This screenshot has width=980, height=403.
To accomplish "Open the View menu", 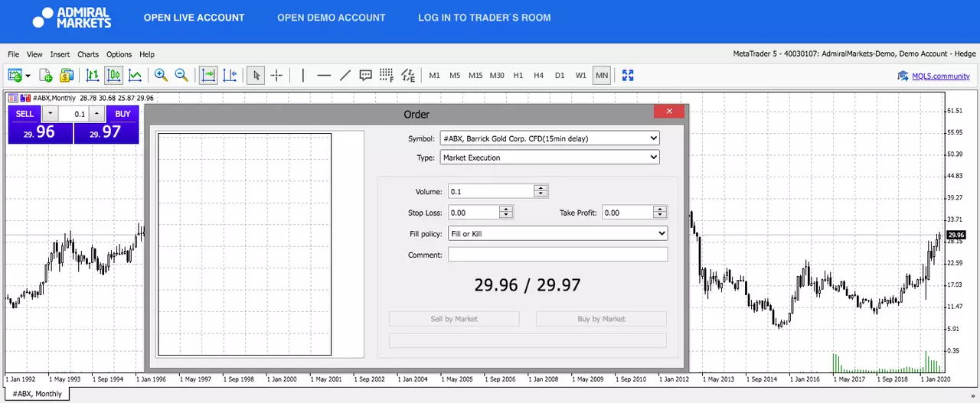I will pyautogui.click(x=34, y=54).
